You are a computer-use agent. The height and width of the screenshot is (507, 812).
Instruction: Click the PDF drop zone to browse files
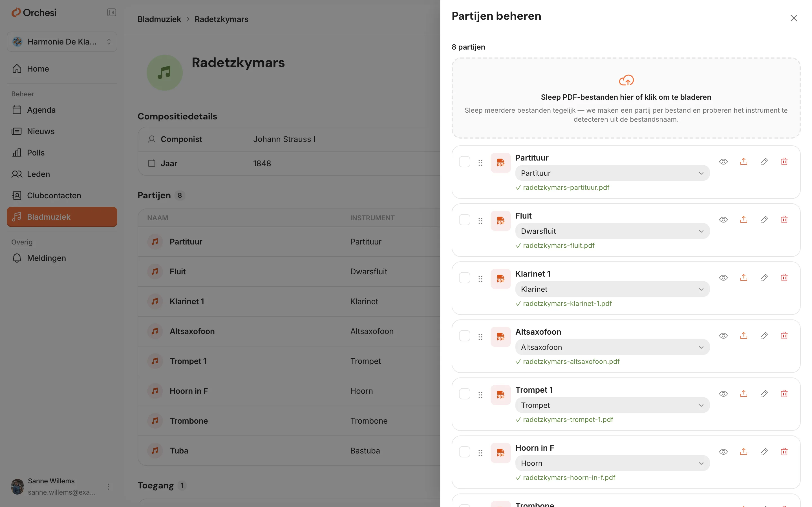[626, 98]
